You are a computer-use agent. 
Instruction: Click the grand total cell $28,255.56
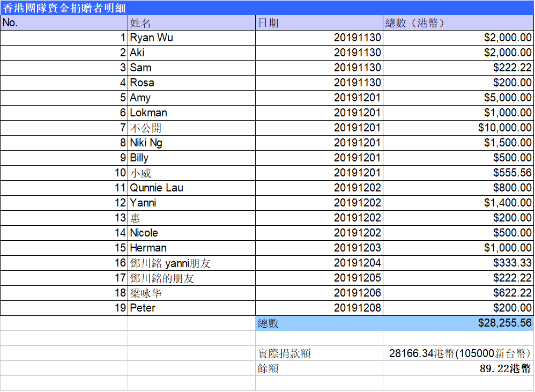tap(458, 323)
